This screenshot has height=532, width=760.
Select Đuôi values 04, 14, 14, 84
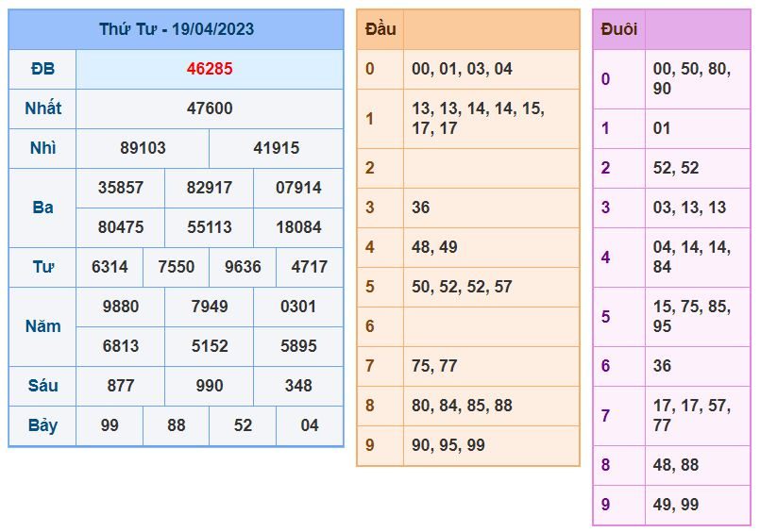[x=692, y=258]
